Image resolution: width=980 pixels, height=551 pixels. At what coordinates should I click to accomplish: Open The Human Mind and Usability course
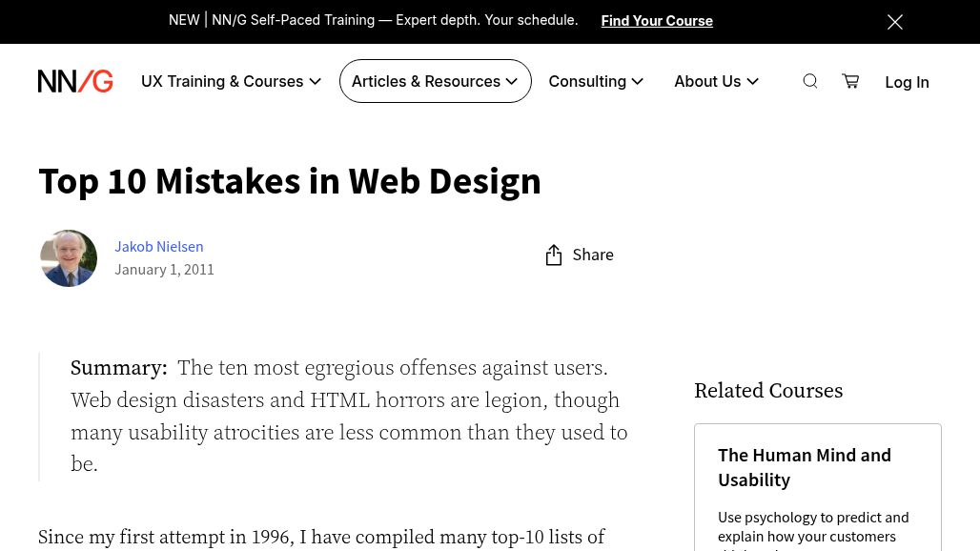(x=805, y=467)
